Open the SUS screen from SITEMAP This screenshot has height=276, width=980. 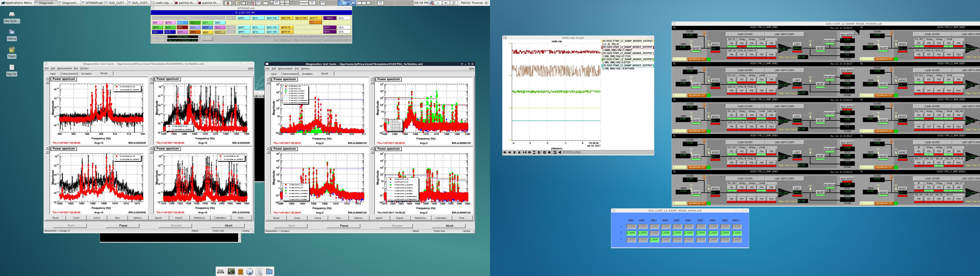pyautogui.click(x=208, y=32)
